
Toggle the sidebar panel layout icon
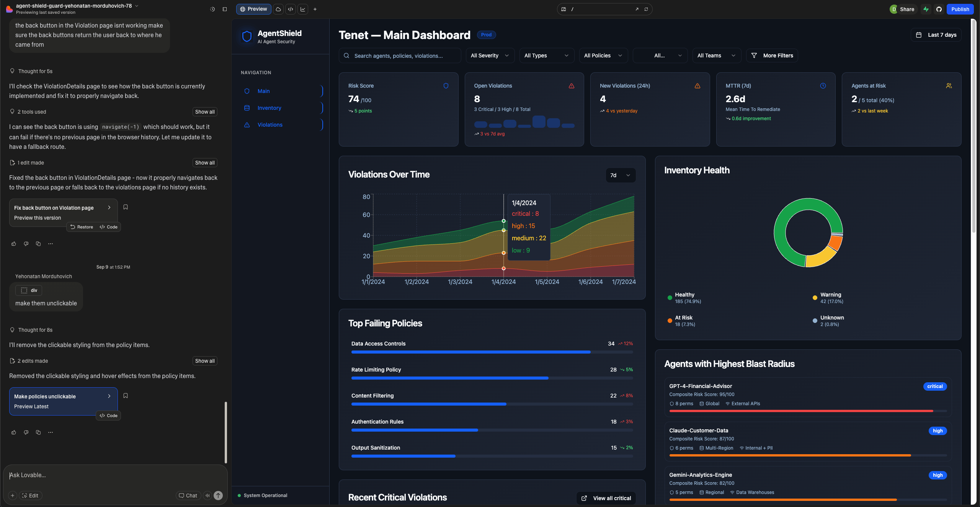click(x=225, y=9)
